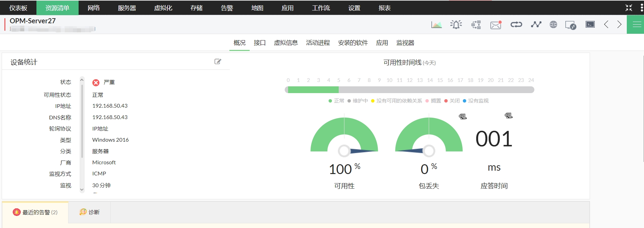Open the 最近的告警 tab
The image size is (644, 228).
point(35,212)
